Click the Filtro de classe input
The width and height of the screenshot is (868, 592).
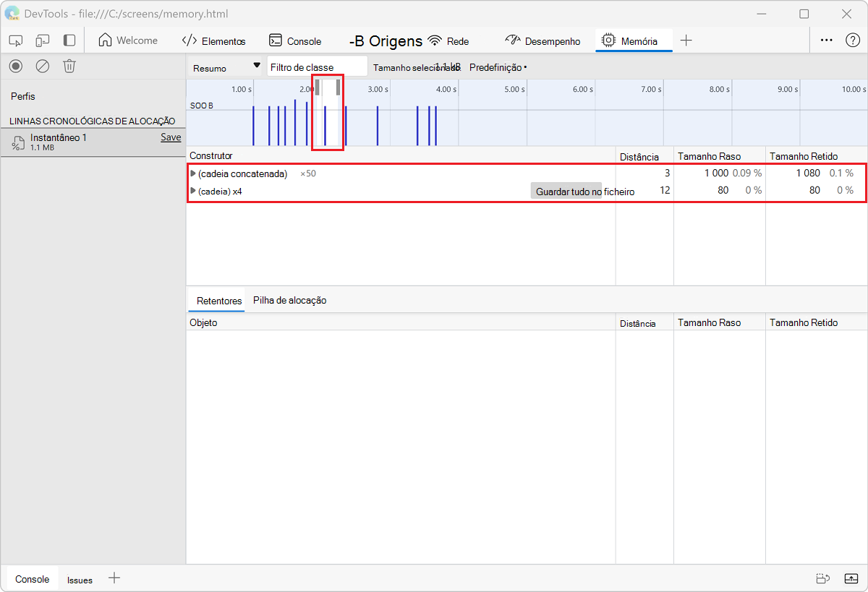[x=317, y=67]
